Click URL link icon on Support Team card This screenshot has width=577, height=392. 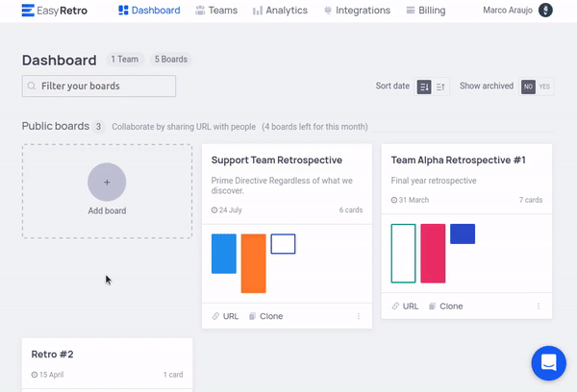[217, 316]
